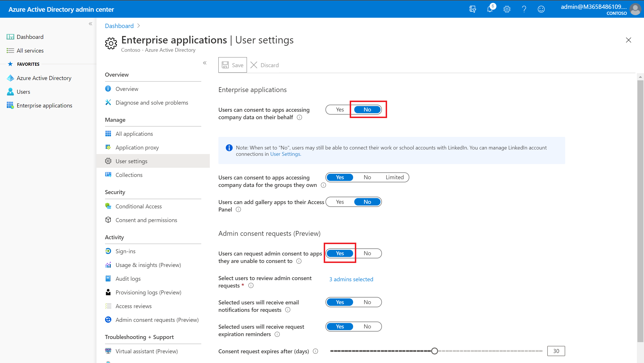Open portal settings gear in header

coord(507,9)
